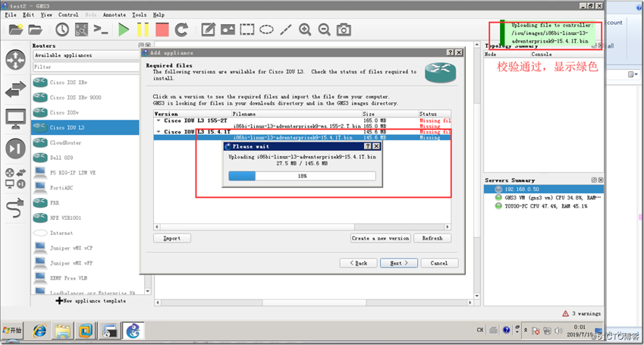Viewport: 644px width, 345px height.
Task: Toggle show interface labels icon
Action: 81,30
